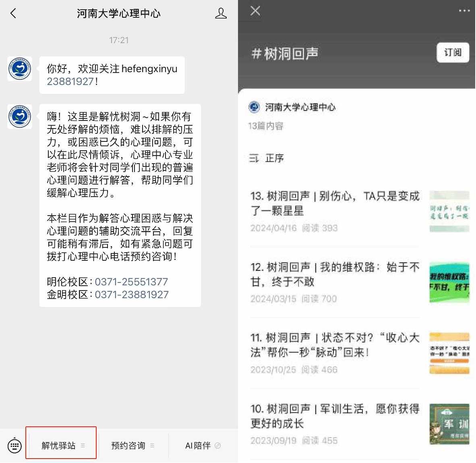Image resolution: width=476 pixels, height=463 pixels.
Task: Click the 订阅 subscribe button
Action: coord(453,52)
